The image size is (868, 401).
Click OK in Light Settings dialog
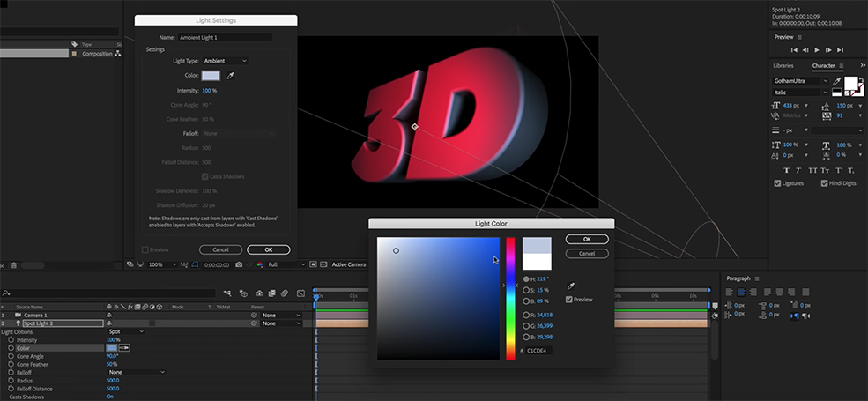[x=269, y=249]
